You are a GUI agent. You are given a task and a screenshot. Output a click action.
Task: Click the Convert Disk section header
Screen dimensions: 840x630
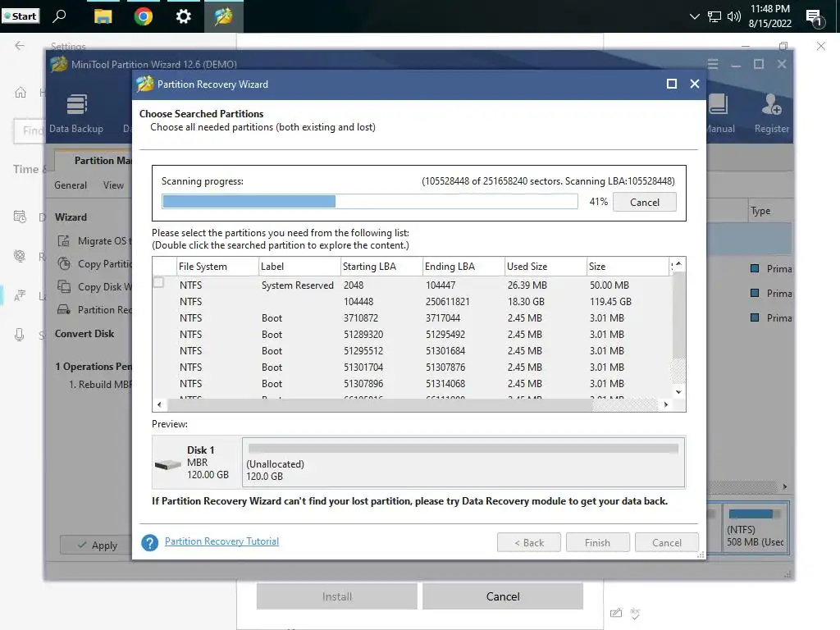click(84, 333)
